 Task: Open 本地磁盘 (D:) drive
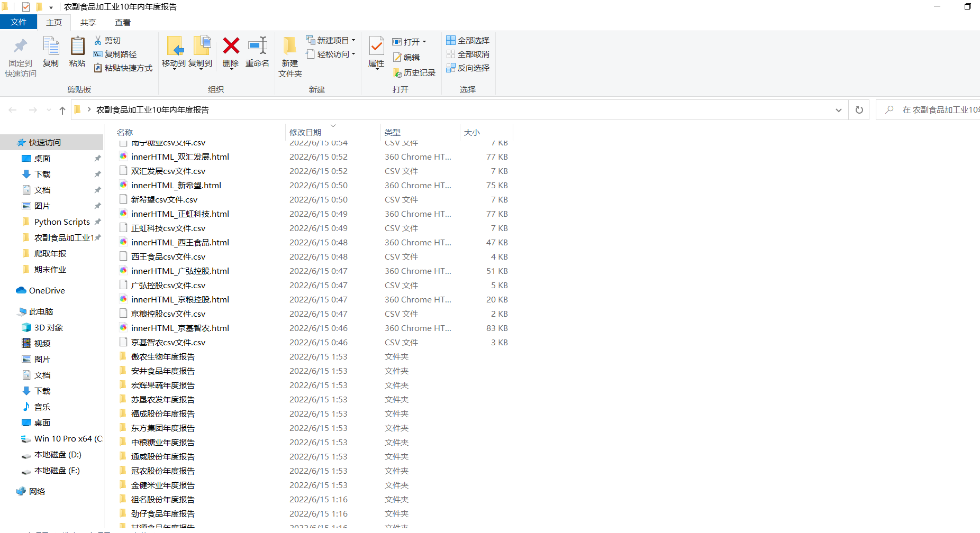51,454
